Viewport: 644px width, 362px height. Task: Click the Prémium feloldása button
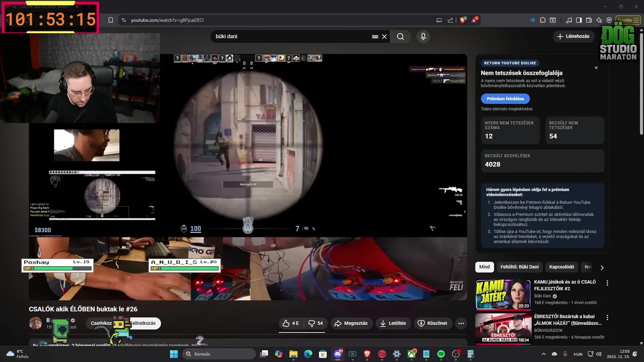pyautogui.click(x=505, y=99)
